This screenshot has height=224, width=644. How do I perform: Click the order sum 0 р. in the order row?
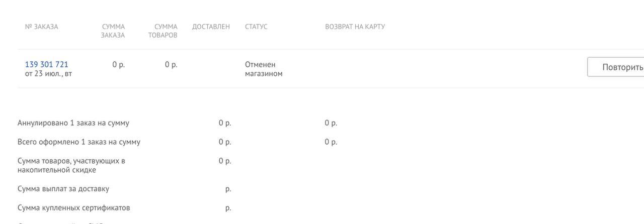[119, 64]
